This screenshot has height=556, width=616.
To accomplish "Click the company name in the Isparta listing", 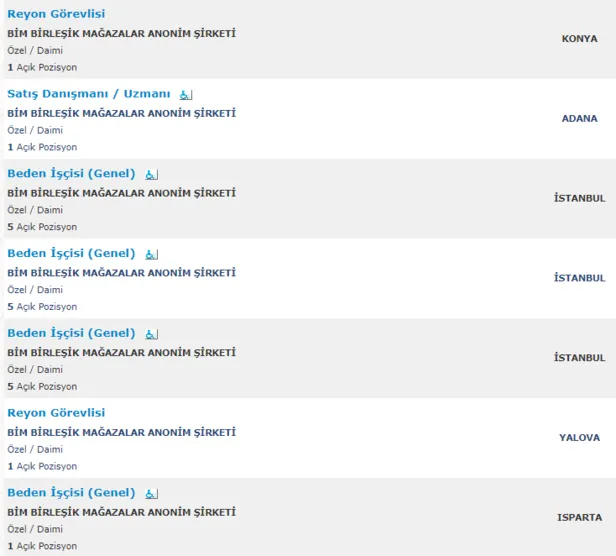I will point(122,512).
